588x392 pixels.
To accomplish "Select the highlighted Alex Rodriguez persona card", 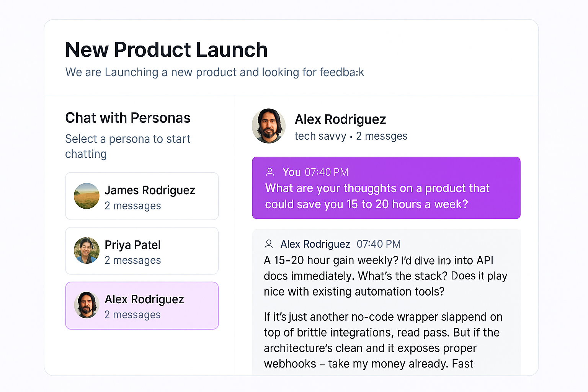I will pyautogui.click(x=142, y=305).
